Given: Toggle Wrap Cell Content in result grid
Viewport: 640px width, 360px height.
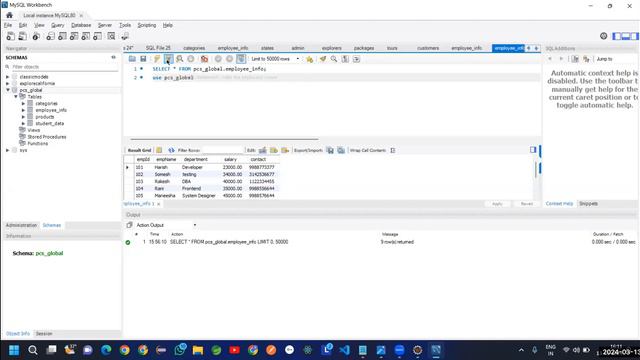Looking at the screenshot, I should pos(393,150).
